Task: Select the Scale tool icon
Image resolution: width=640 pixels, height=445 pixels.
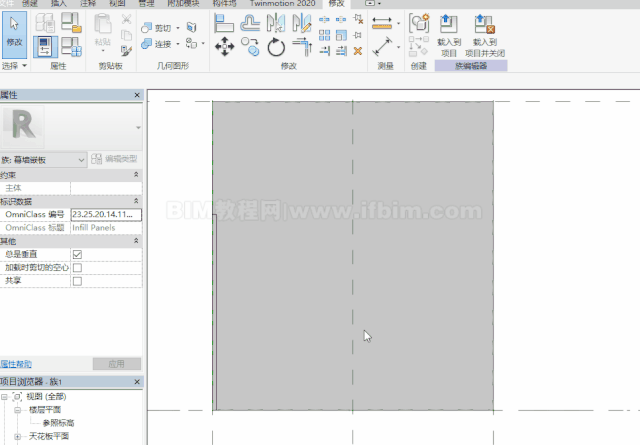Action: point(341,35)
